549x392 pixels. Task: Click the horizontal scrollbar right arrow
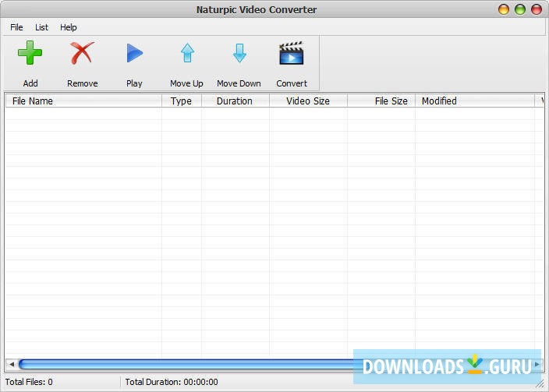537,365
